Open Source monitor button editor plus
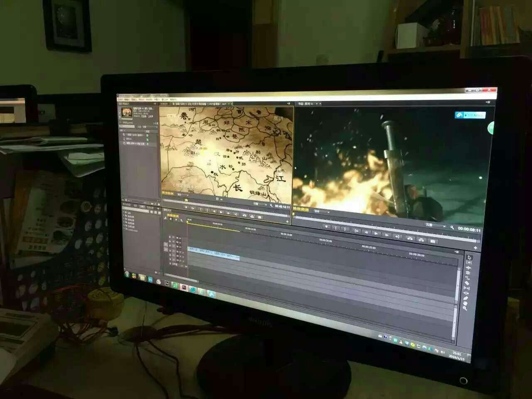 pyautogui.click(x=287, y=221)
